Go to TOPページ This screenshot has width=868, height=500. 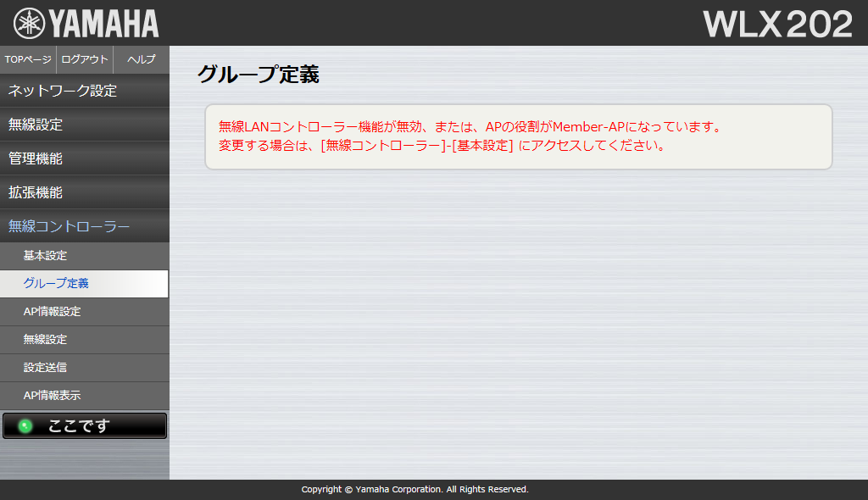point(28,59)
